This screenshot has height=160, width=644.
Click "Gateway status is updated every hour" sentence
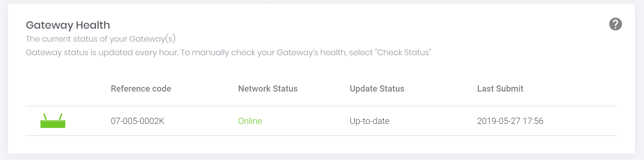(x=102, y=52)
